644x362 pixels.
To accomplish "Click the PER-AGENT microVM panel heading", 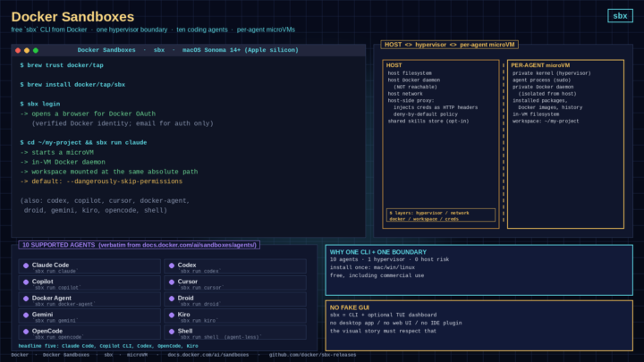I will (x=540, y=65).
